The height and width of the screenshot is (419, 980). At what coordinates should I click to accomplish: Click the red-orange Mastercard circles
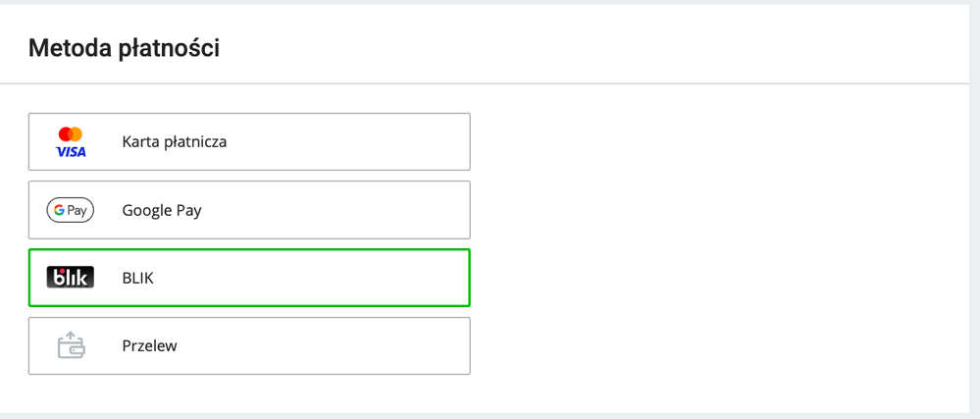(71, 133)
